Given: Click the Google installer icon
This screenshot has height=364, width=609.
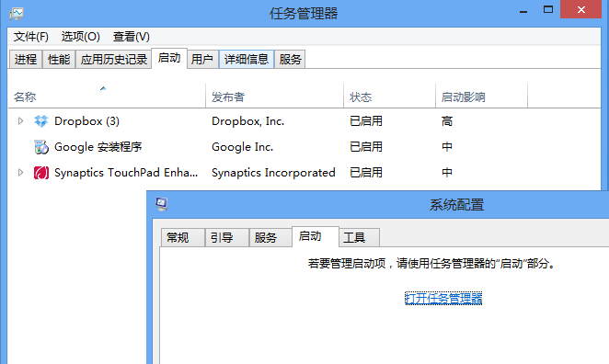Looking at the screenshot, I should click(40, 147).
